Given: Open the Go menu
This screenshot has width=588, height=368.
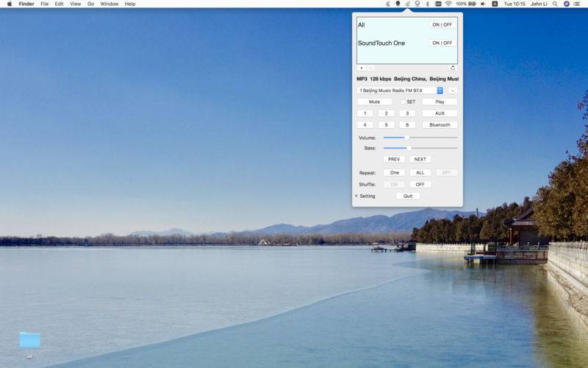Looking at the screenshot, I should (x=90, y=4).
